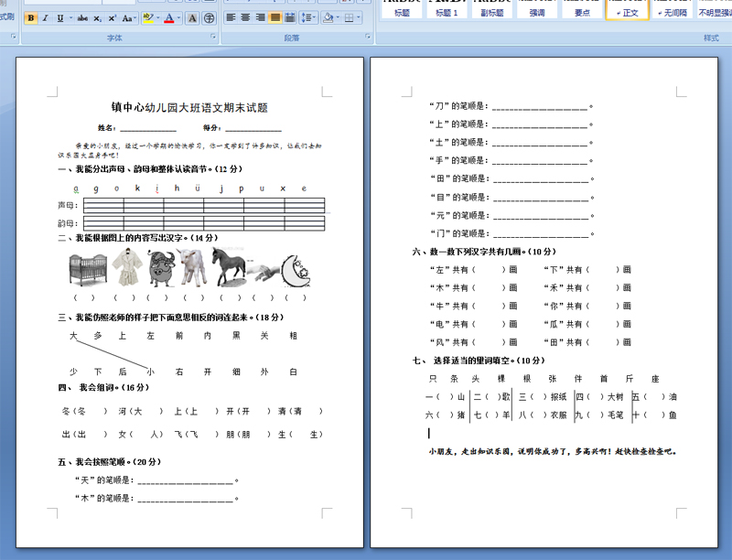Expand font color dropdown
The width and height of the screenshot is (732, 560).
click(x=179, y=18)
